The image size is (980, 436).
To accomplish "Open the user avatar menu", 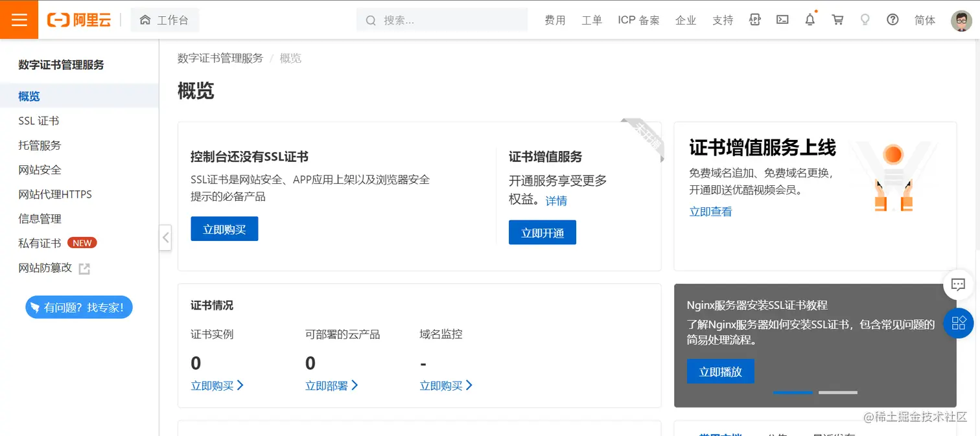I will [x=962, y=20].
